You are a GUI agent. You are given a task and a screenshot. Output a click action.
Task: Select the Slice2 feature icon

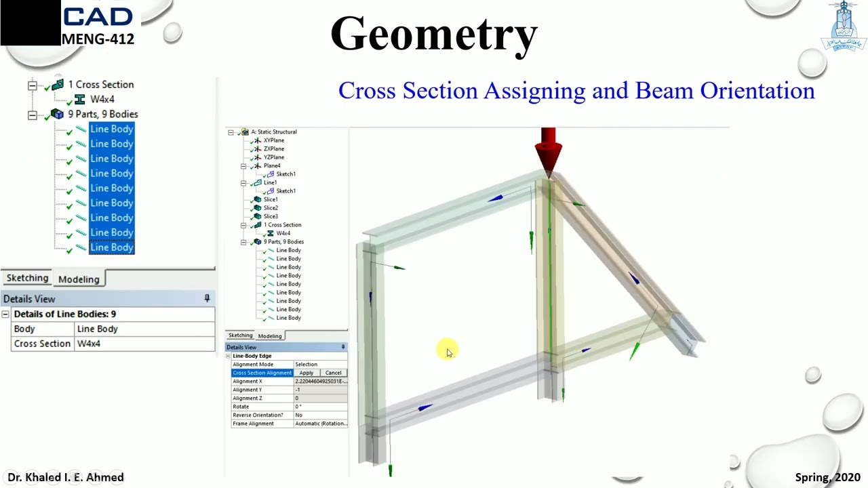click(258, 208)
